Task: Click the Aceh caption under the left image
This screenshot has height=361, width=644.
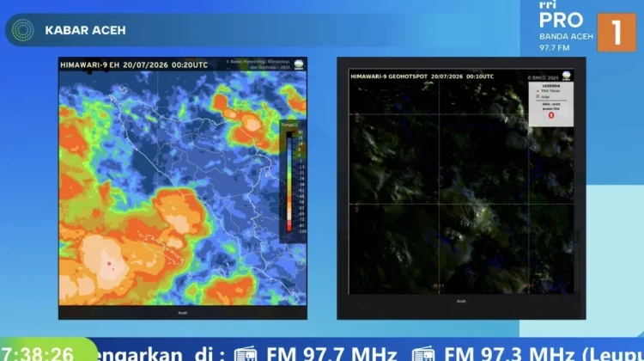Action: click(183, 313)
